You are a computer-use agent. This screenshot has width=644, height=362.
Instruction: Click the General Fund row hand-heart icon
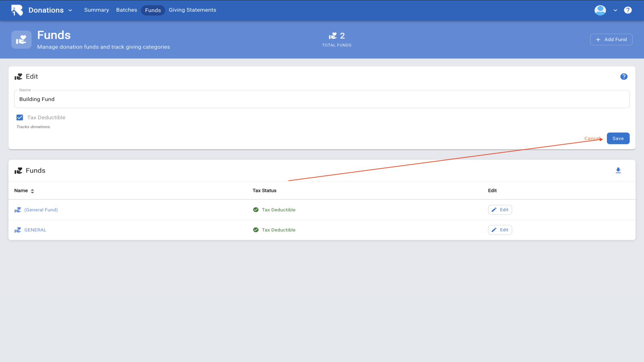click(x=18, y=210)
